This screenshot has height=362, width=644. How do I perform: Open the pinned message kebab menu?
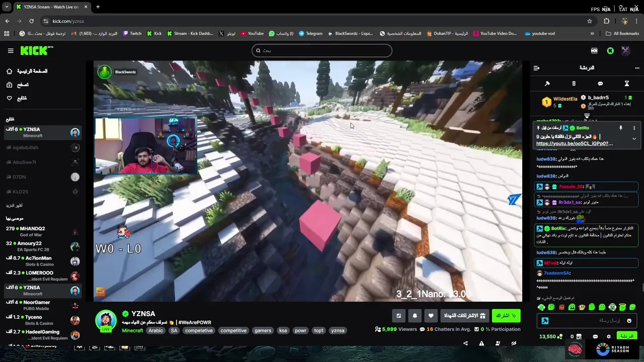coord(634,128)
